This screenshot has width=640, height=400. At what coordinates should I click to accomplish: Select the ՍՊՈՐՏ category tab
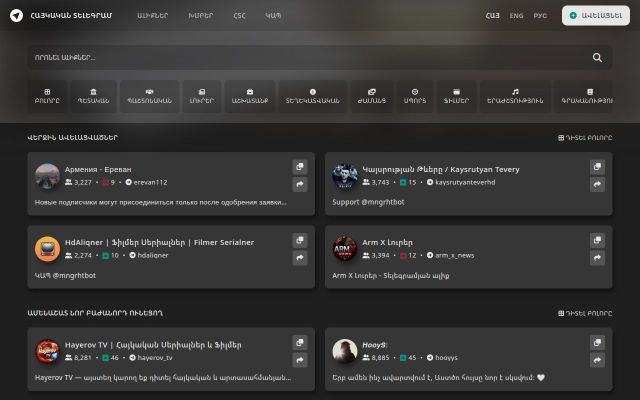[415, 96]
